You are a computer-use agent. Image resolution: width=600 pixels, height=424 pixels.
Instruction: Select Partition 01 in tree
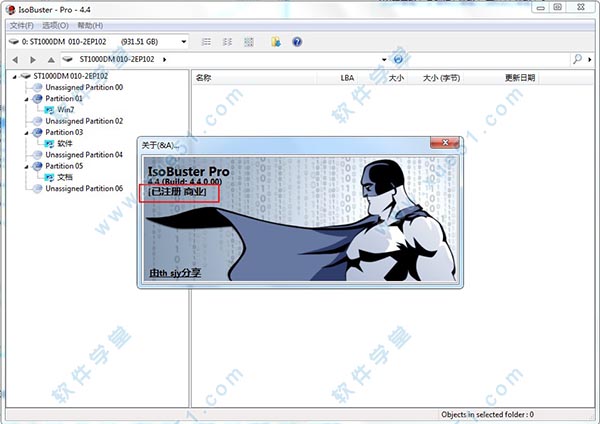click(x=64, y=98)
